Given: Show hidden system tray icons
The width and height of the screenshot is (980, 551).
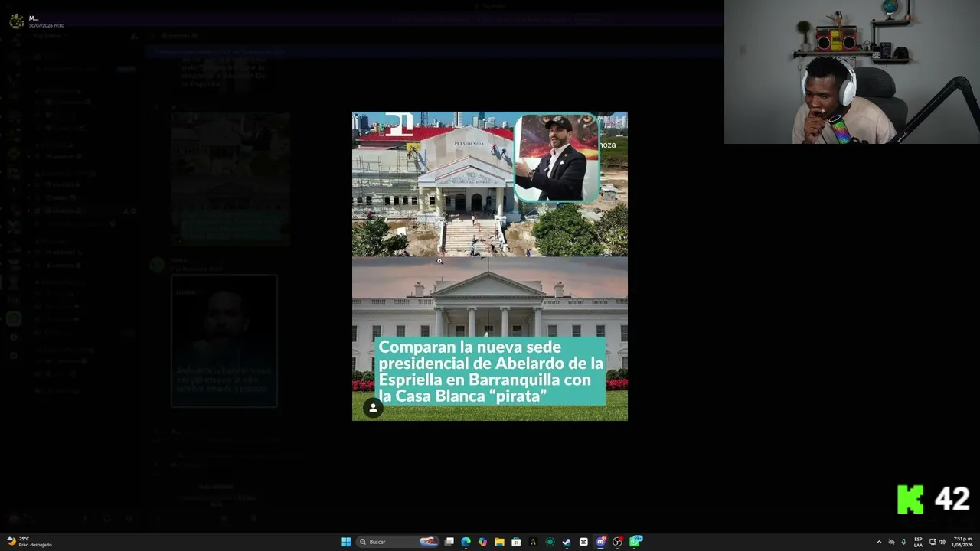Looking at the screenshot, I should [x=879, y=542].
